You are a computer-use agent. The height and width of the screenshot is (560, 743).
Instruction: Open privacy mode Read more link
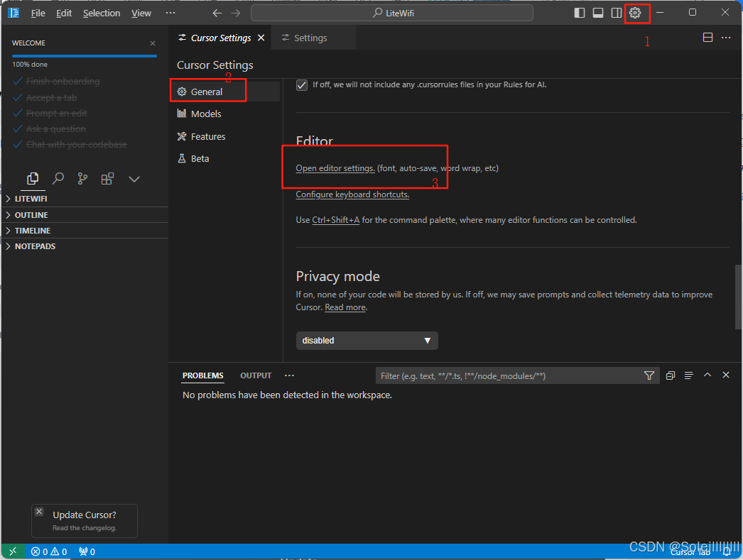(345, 307)
